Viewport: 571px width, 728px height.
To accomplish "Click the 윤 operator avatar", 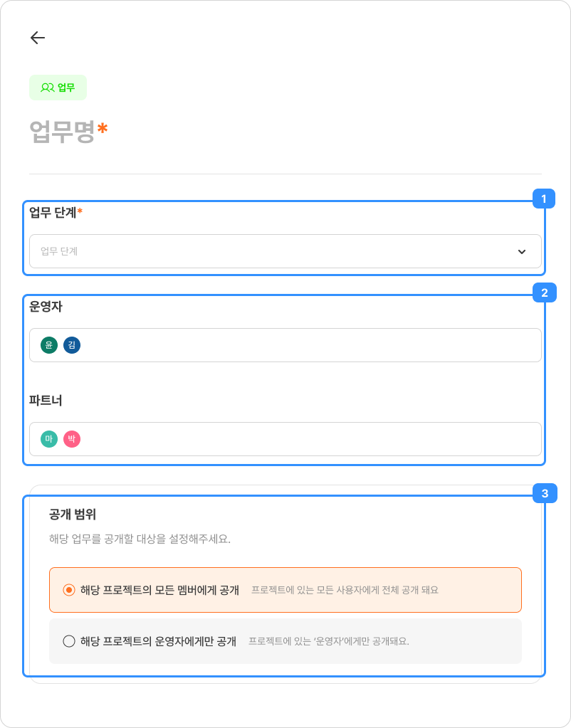I will click(x=49, y=345).
